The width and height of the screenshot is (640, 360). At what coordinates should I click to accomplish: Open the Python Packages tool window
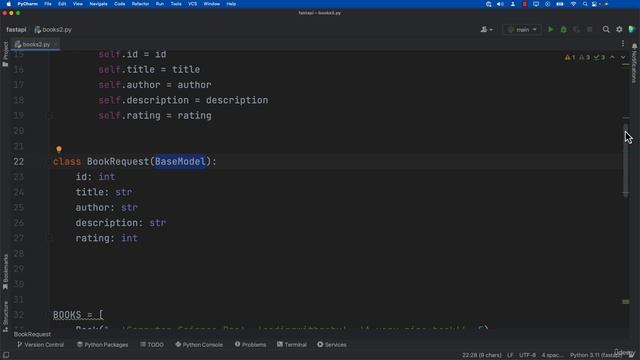[102, 344]
